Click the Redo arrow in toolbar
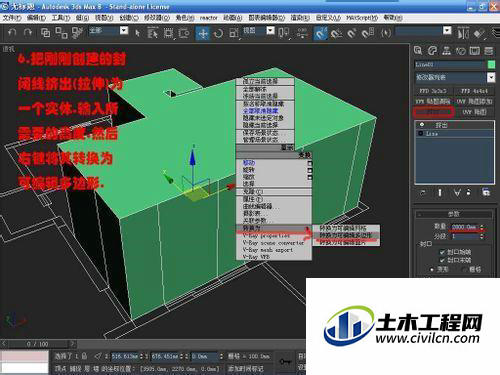500x375 pixels. [x=28, y=33]
